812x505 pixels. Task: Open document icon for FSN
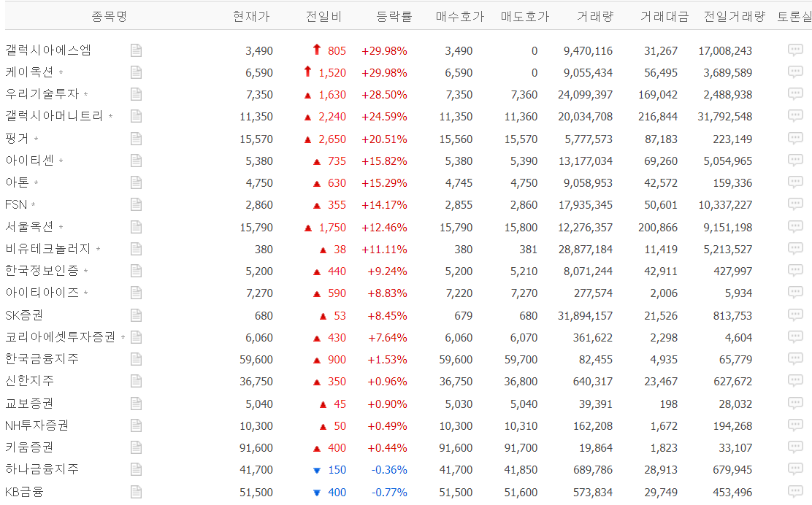(x=137, y=205)
